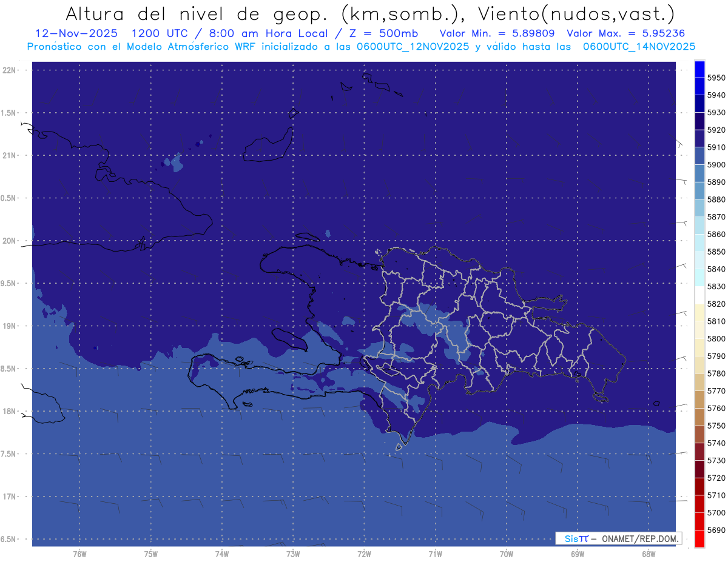Click the "0.5N" latitude label
Image resolution: width=728 pixels, height=562 pixels.
point(8,198)
